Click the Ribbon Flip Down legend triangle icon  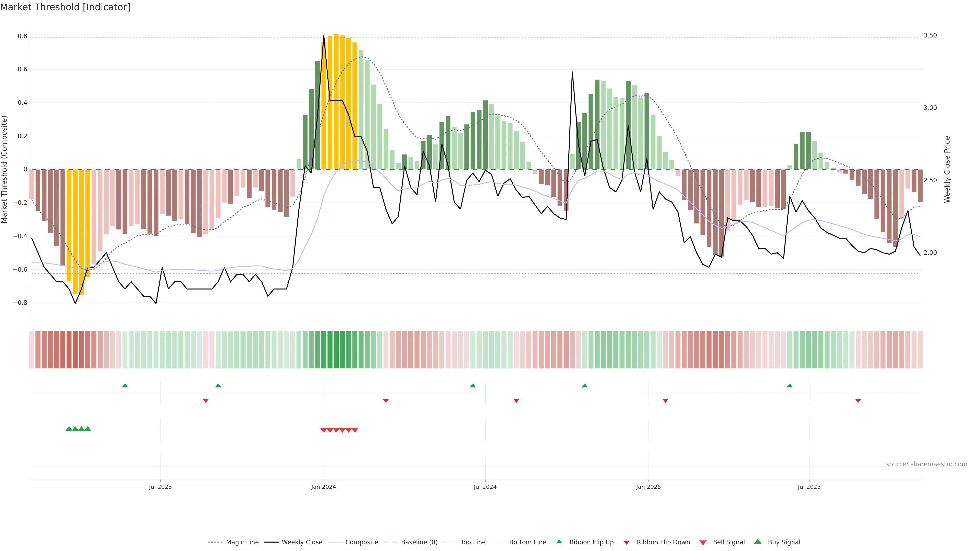(627, 543)
